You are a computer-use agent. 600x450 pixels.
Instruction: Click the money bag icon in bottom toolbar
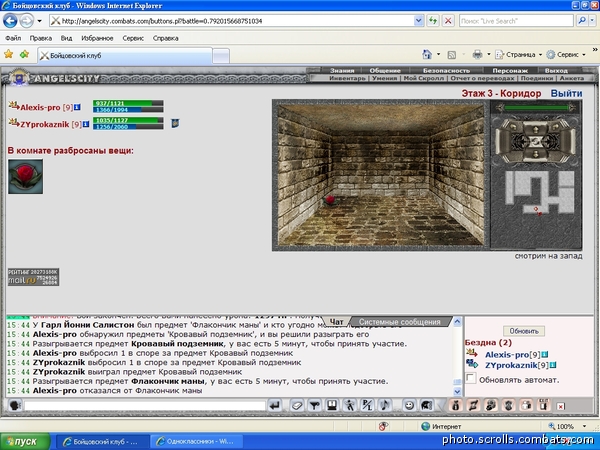[x=455, y=405]
